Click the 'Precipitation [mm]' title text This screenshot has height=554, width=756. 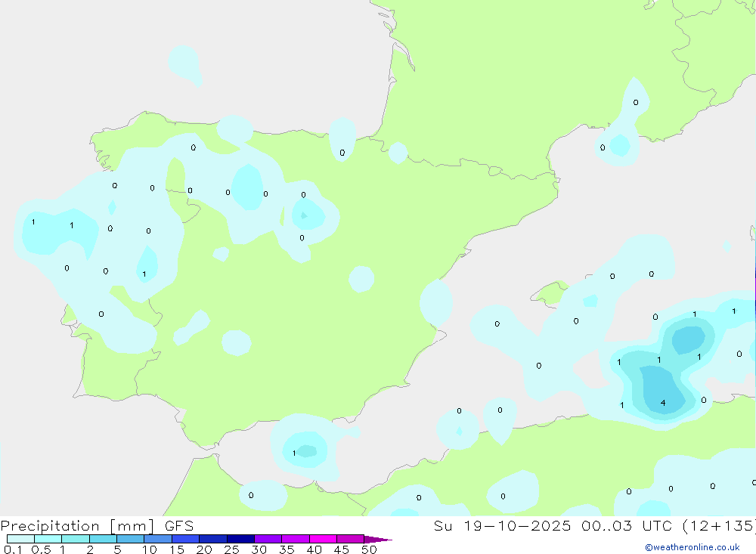tap(77, 526)
